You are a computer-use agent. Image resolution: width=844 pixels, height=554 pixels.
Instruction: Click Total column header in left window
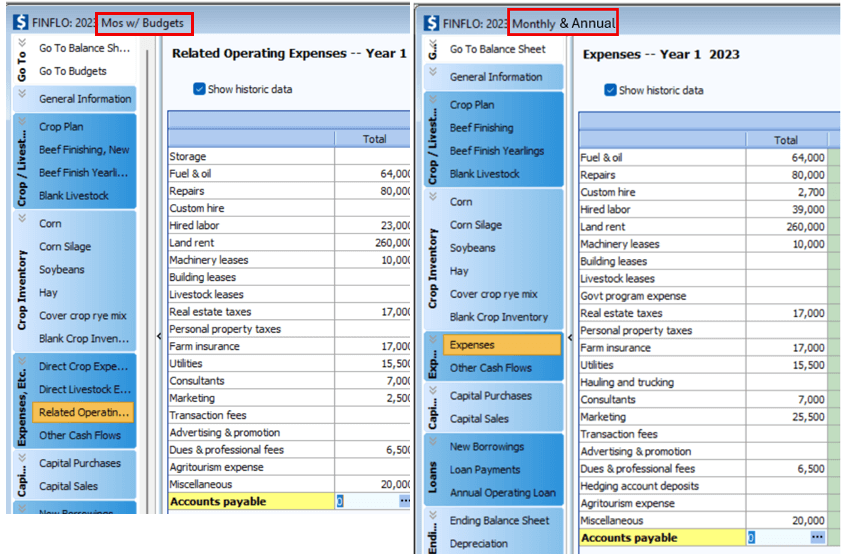(x=374, y=139)
